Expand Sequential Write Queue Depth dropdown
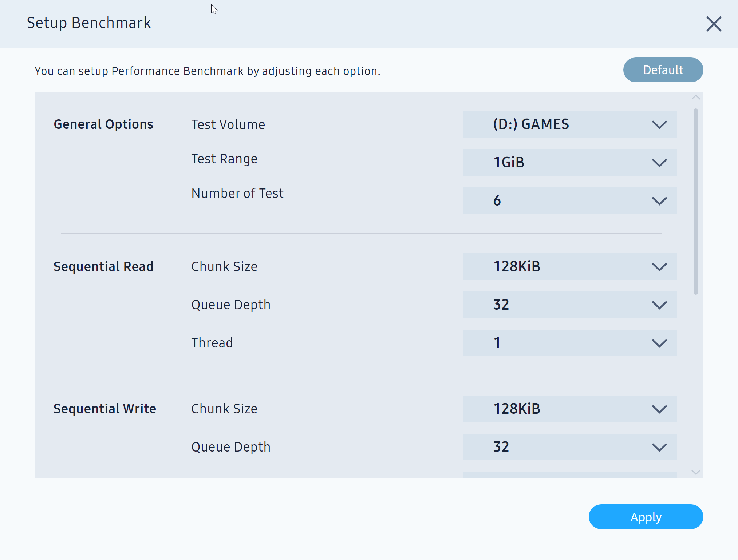This screenshot has height=560, width=738. [x=569, y=447]
